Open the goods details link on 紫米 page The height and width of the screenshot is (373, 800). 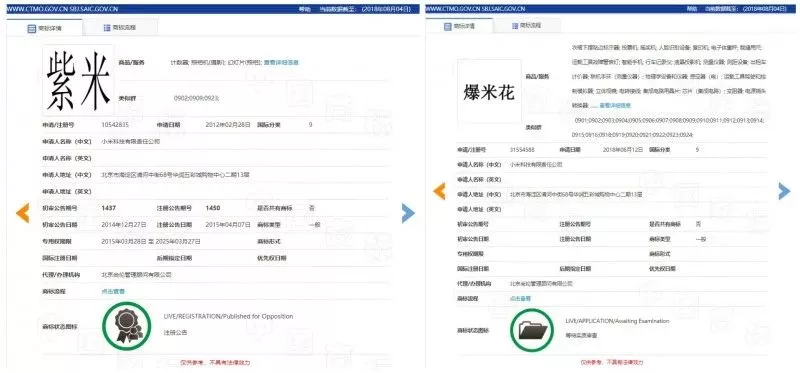click(281, 62)
